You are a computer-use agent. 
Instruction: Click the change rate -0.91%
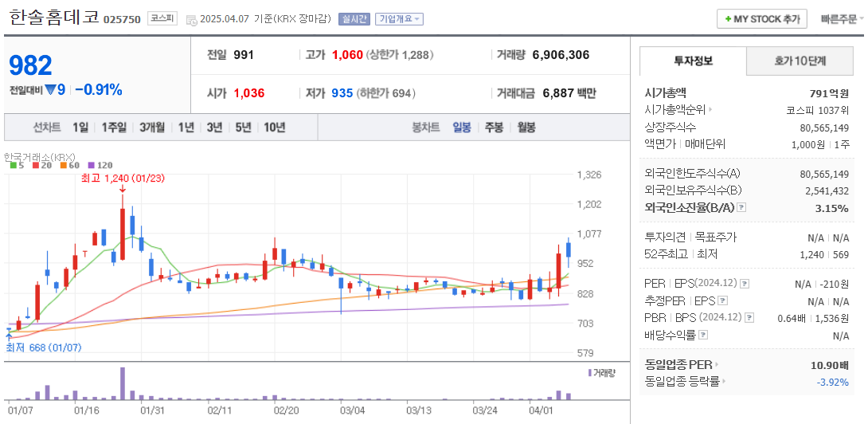(99, 89)
